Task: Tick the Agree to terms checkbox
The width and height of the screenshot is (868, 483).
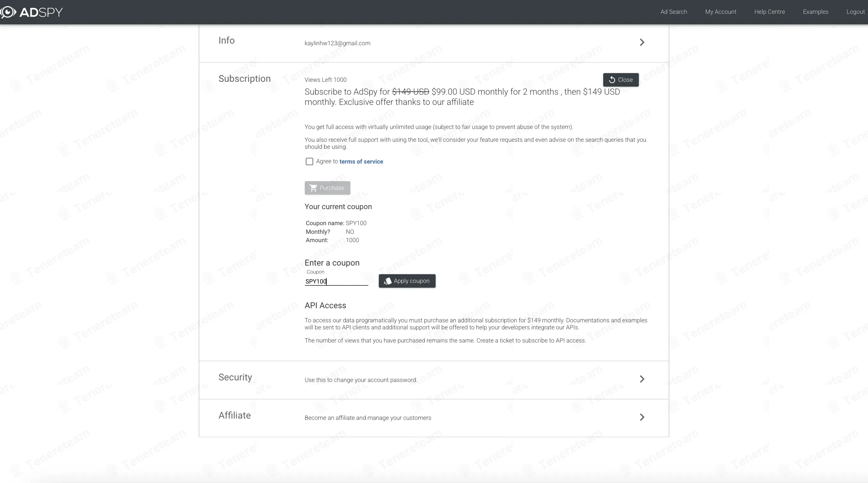Action: point(309,161)
